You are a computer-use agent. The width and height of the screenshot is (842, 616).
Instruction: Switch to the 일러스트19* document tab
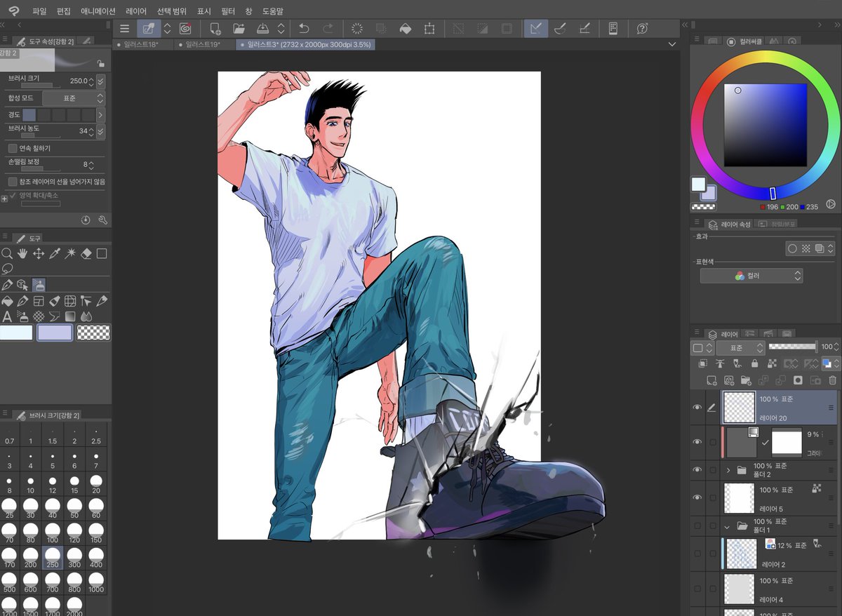coord(204,44)
